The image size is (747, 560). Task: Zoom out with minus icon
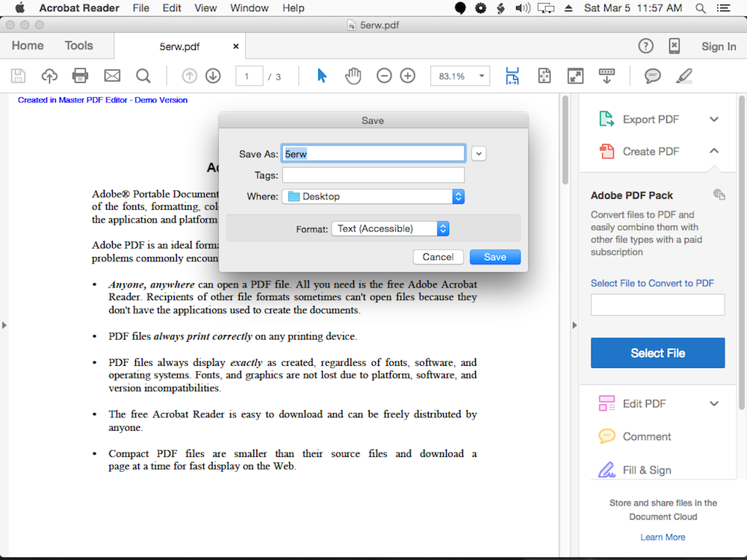[x=384, y=75]
